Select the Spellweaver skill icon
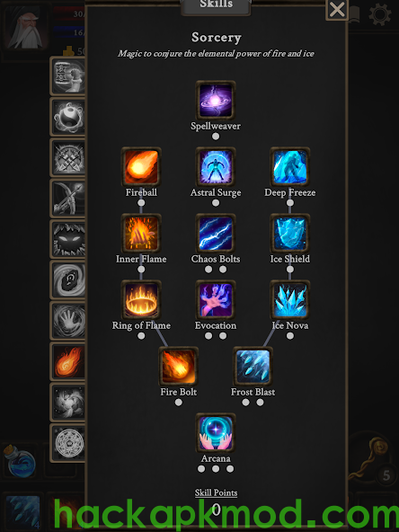The image size is (399, 532). [216, 101]
